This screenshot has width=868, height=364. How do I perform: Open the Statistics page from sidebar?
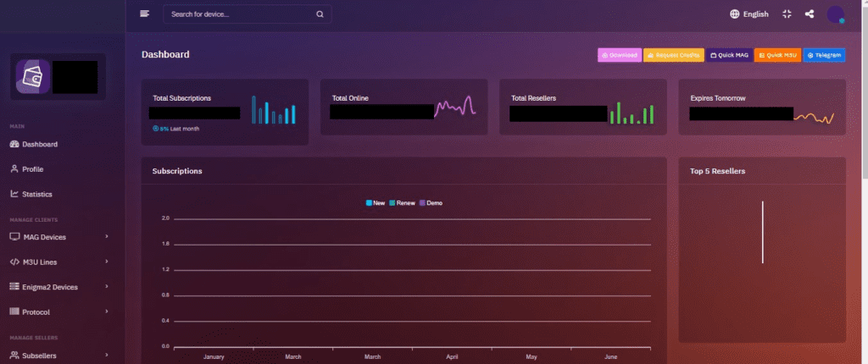point(36,194)
